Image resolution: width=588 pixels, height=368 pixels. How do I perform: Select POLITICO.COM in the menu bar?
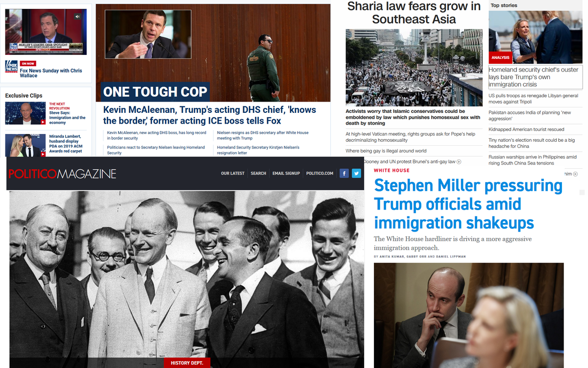[x=319, y=173]
